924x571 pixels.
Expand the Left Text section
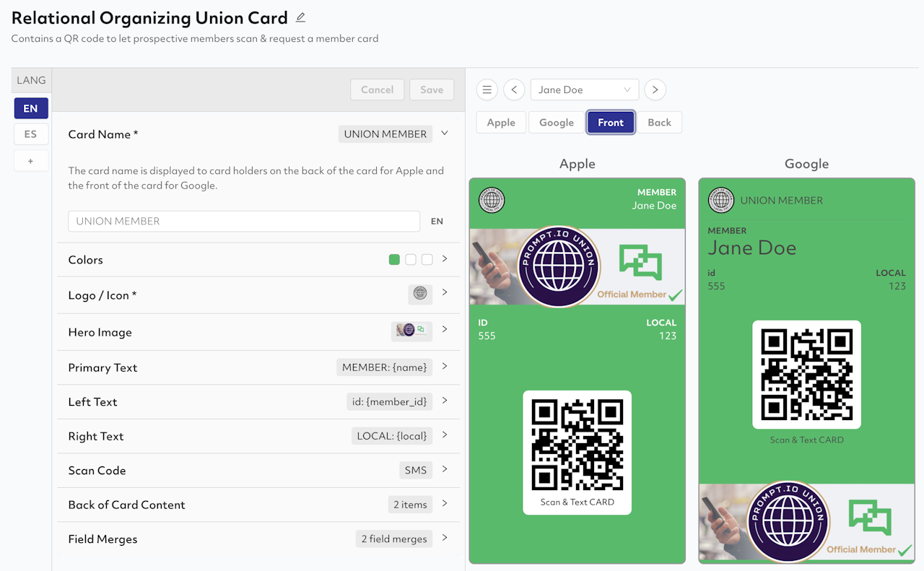click(x=445, y=401)
